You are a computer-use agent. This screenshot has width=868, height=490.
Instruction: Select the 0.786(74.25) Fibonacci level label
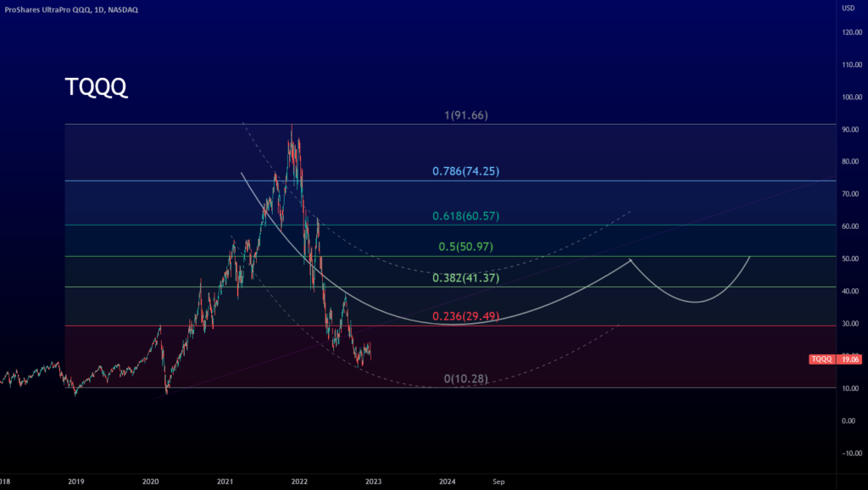pos(465,171)
